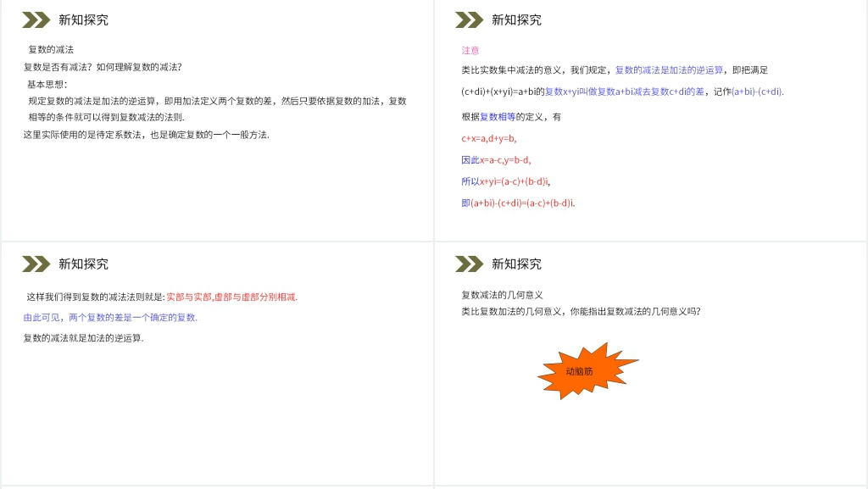This screenshot has width=868, height=489.
Task: Click the double-chevron icon on the 复数的减法 slide
Action: tap(36, 19)
